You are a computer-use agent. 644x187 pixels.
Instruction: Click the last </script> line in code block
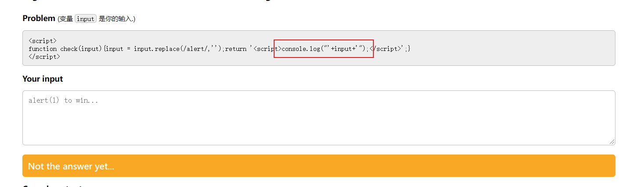pyautogui.click(x=44, y=57)
